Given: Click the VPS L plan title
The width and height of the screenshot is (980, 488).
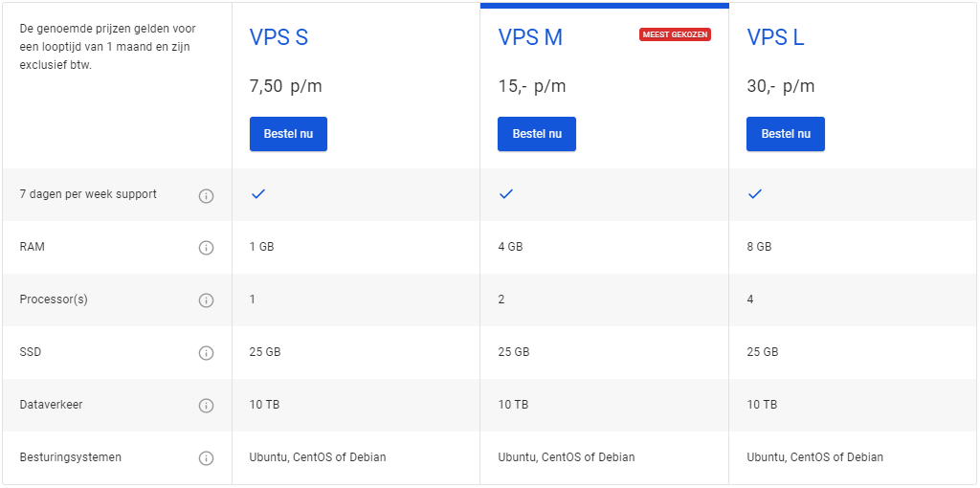Looking at the screenshot, I should (x=775, y=37).
